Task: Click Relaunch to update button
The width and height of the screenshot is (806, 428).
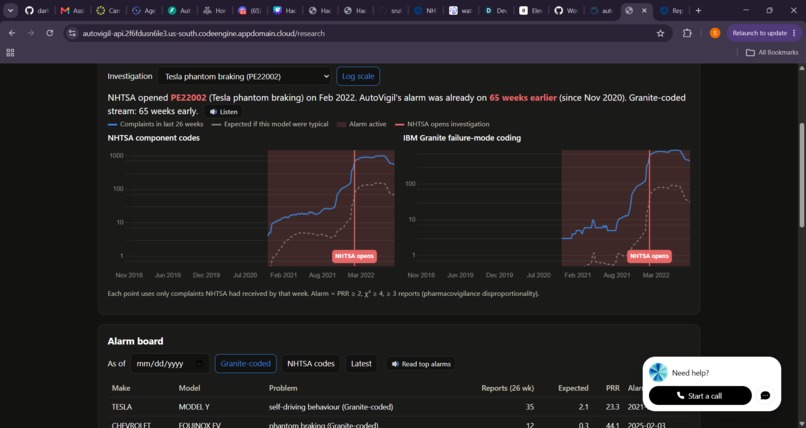Action: [764, 33]
